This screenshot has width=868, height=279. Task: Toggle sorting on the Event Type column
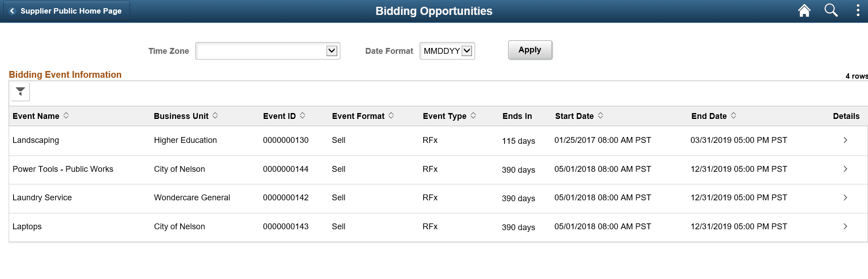(473, 115)
